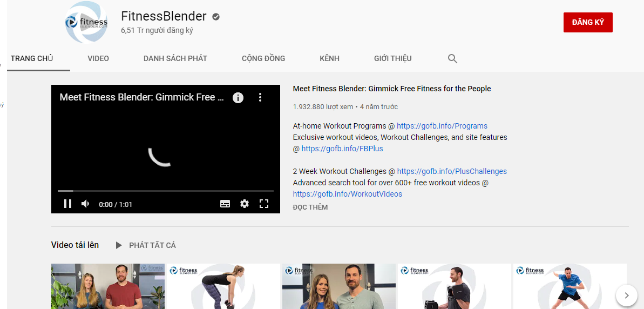The height and width of the screenshot is (309, 644).
Task: Open thumbnail of man in blue shirt lunging
Action: tap(570, 286)
